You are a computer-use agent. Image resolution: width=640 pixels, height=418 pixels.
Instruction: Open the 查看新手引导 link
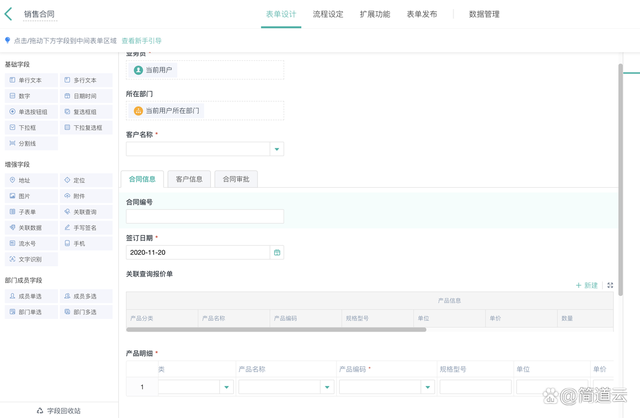click(141, 41)
